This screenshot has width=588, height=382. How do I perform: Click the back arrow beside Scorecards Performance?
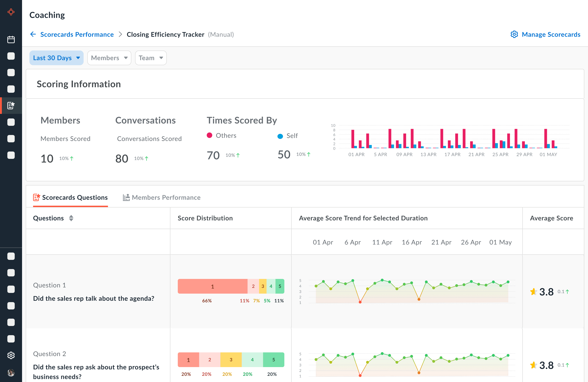(x=33, y=34)
